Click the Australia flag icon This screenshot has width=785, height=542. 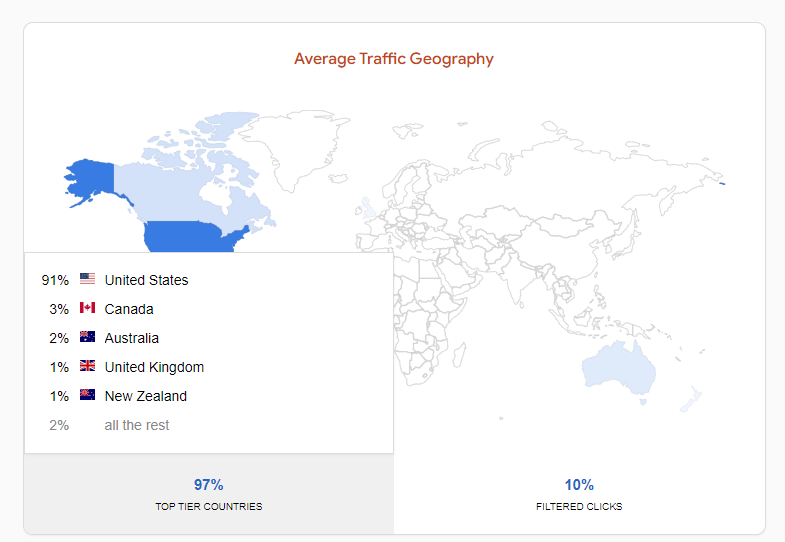pyautogui.click(x=87, y=336)
